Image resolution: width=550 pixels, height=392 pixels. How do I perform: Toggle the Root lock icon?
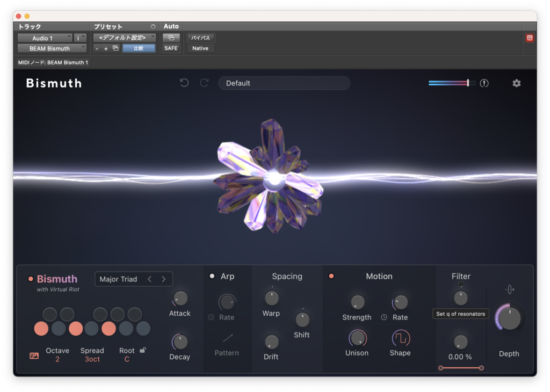(143, 350)
